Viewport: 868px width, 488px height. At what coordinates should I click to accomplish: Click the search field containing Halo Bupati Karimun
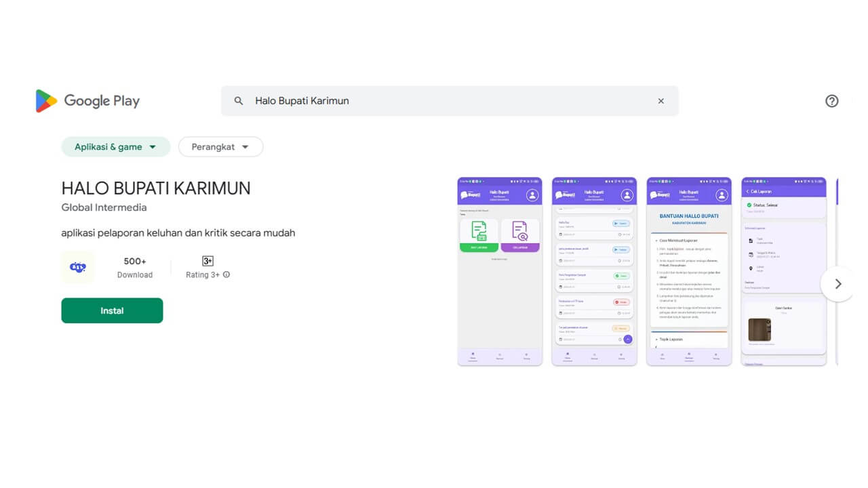(x=450, y=101)
